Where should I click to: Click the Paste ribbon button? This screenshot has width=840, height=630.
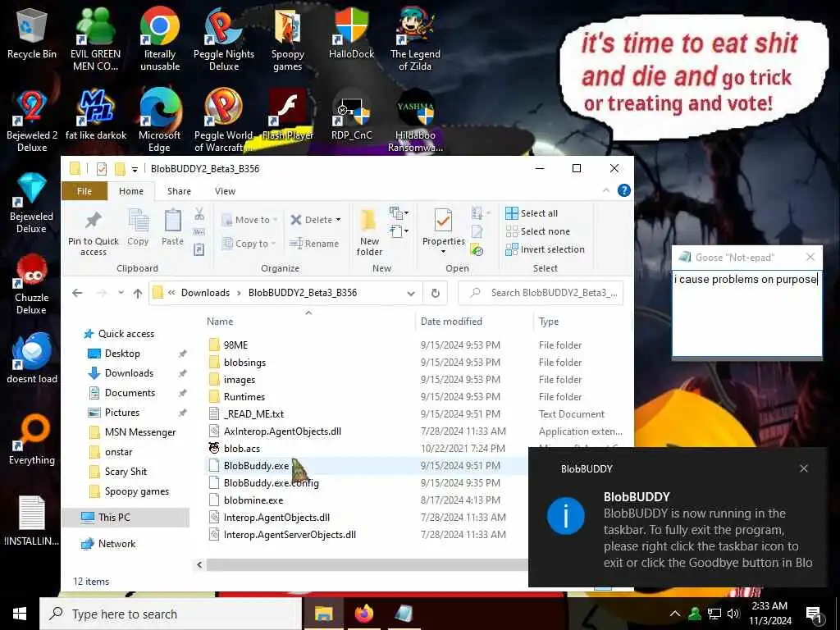172,228
